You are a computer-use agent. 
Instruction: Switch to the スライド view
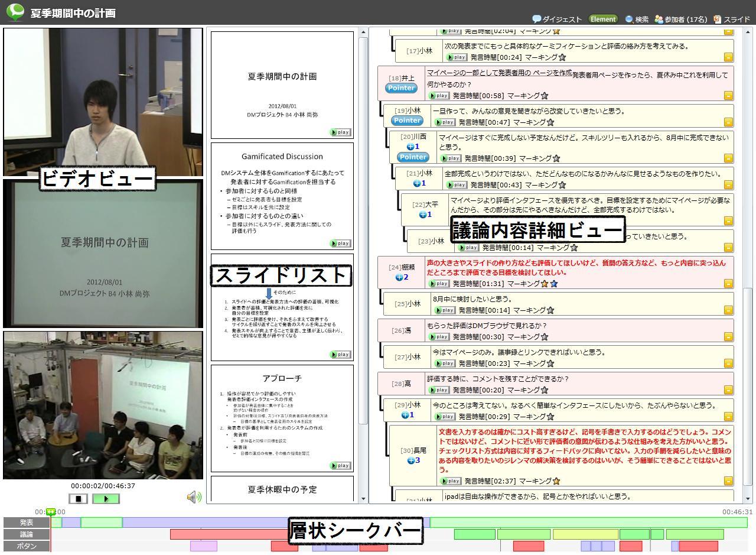coord(732,20)
